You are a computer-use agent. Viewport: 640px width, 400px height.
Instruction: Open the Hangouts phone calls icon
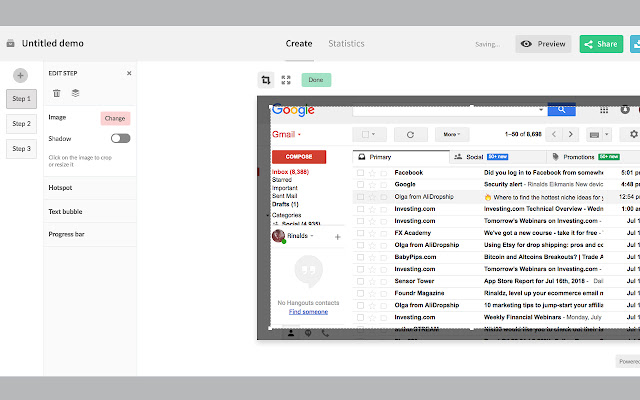click(325, 333)
